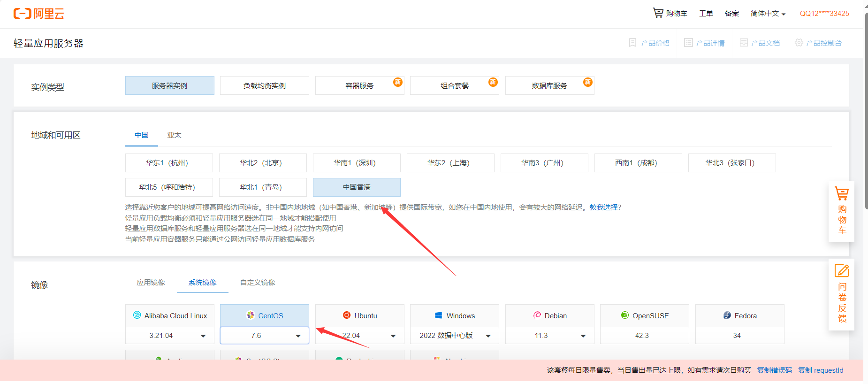Switch to the 应用镜像 tab
The height and width of the screenshot is (384, 868).
[151, 283]
